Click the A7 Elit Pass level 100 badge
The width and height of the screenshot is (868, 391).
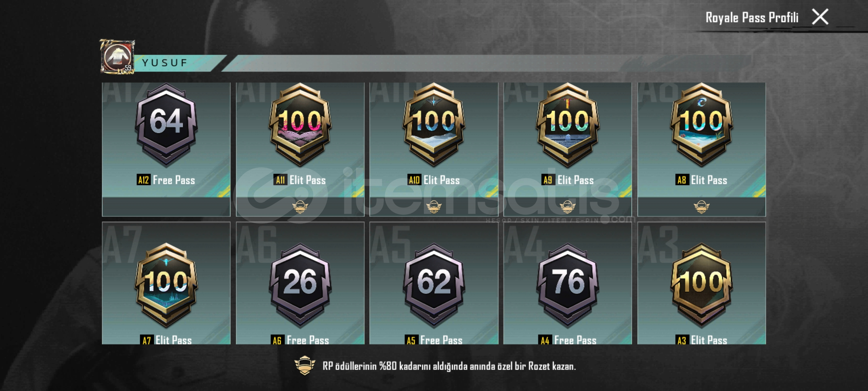(x=166, y=285)
